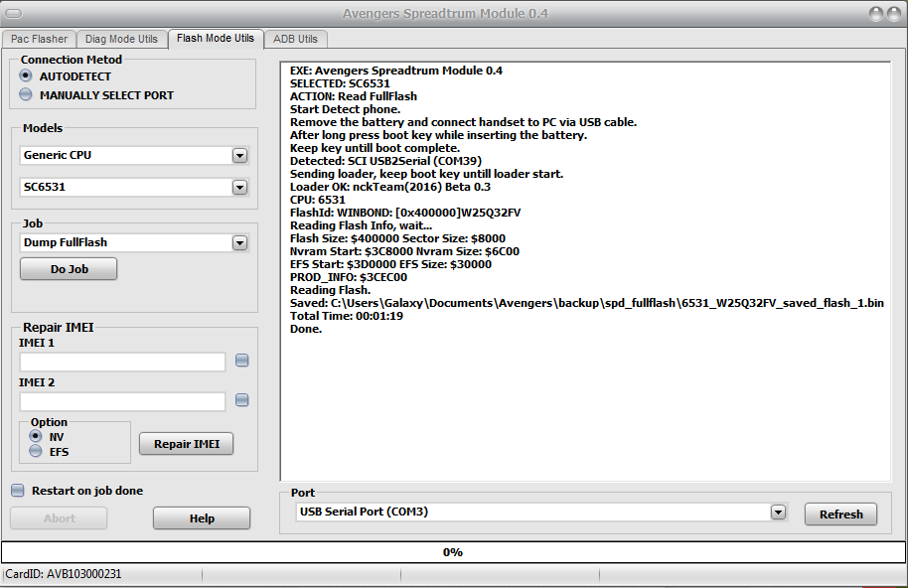Screen dimensions: 908x588
Task: Click the CPU: 6531 log line
Action: click(317, 200)
